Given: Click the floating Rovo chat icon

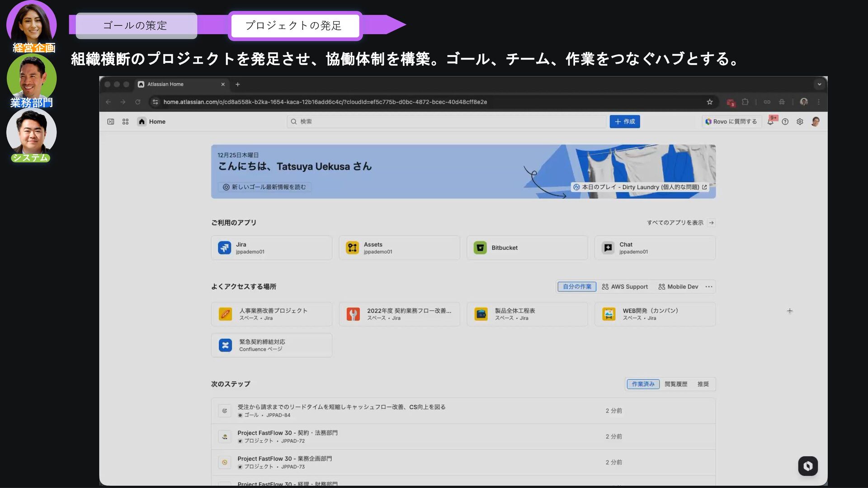Looking at the screenshot, I should click(x=808, y=466).
